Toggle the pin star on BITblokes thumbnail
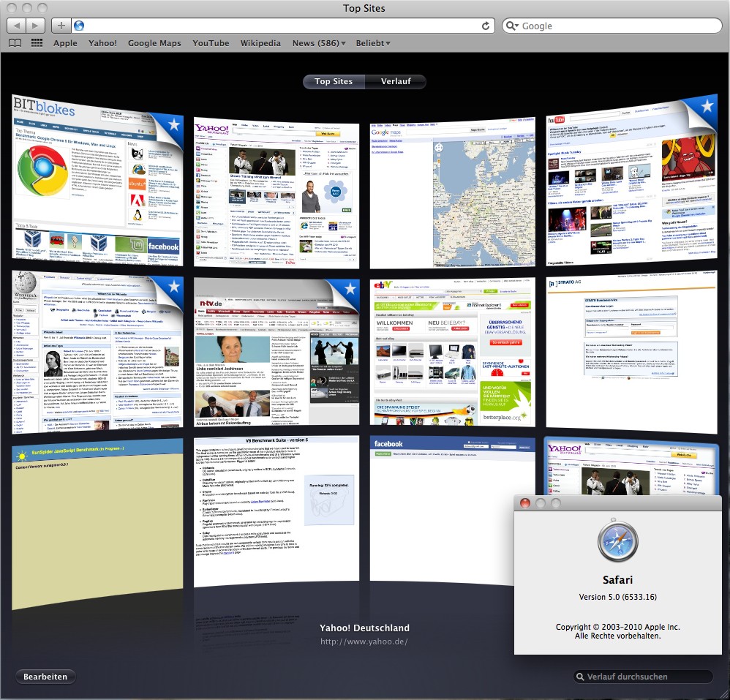 [173, 124]
